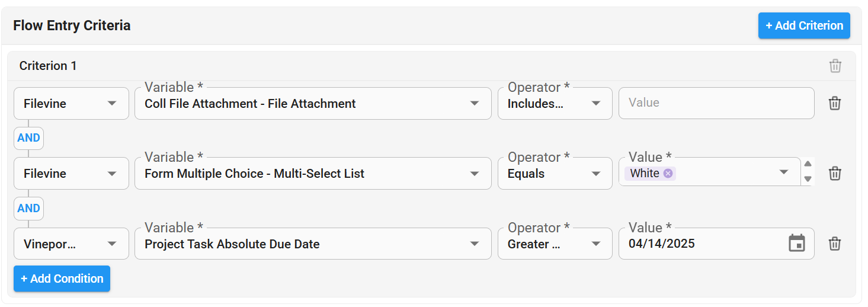Delete the Coll File Attachment condition row
Screen dimensions: 868x307
coord(835,103)
